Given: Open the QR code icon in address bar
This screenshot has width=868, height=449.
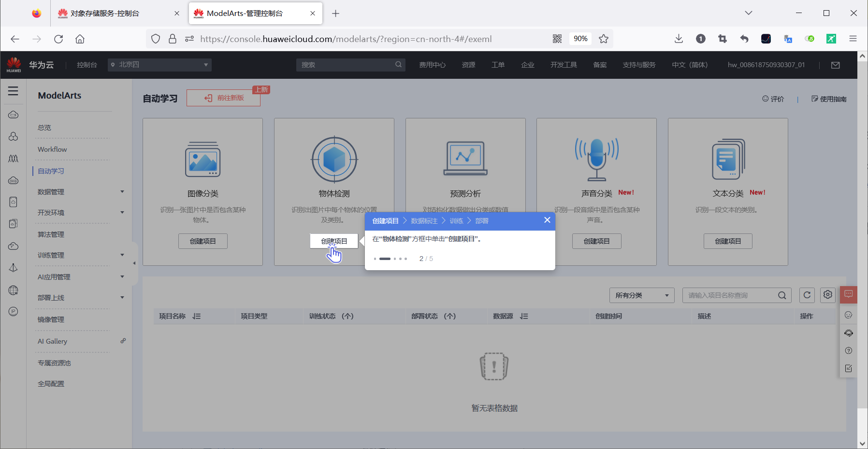Looking at the screenshot, I should pyautogui.click(x=557, y=39).
